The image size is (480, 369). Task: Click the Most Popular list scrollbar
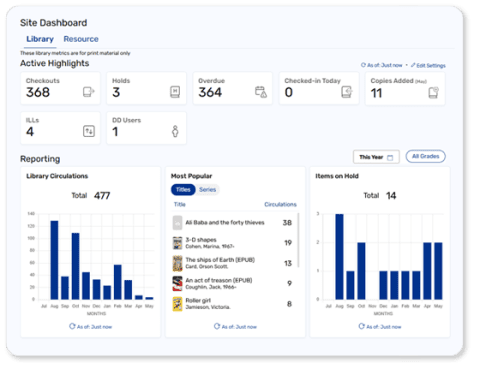point(298,240)
